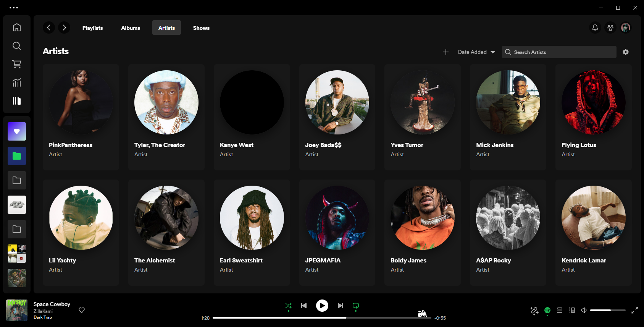
Task: Click the play button
Action: [322, 306]
